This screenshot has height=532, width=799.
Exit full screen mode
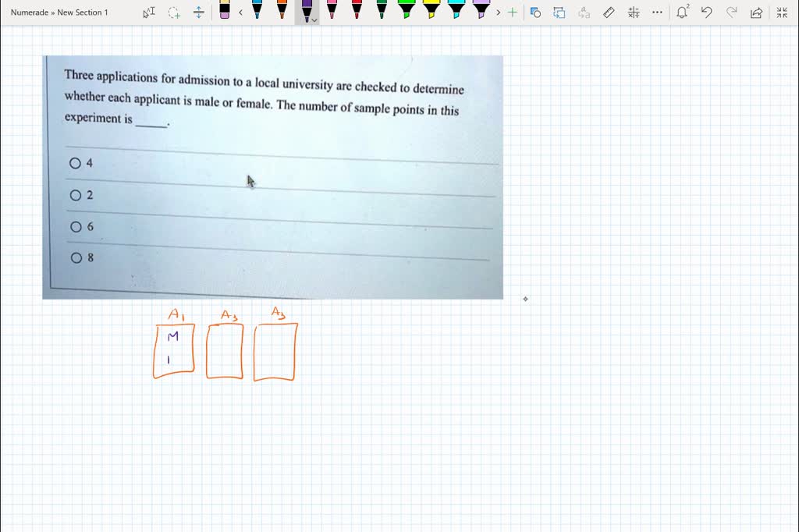point(782,12)
